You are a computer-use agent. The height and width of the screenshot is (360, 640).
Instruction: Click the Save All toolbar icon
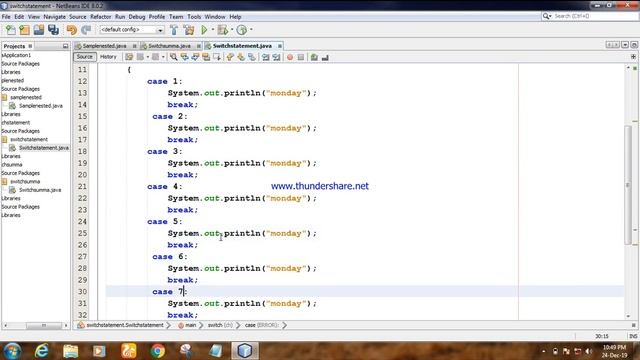tap(53, 30)
